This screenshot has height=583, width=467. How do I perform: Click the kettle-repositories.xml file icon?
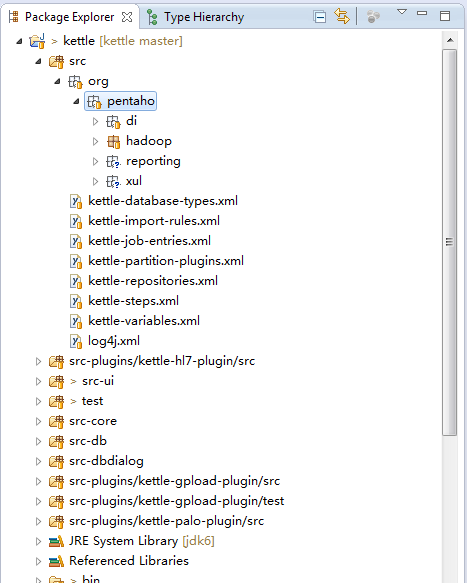point(76,282)
